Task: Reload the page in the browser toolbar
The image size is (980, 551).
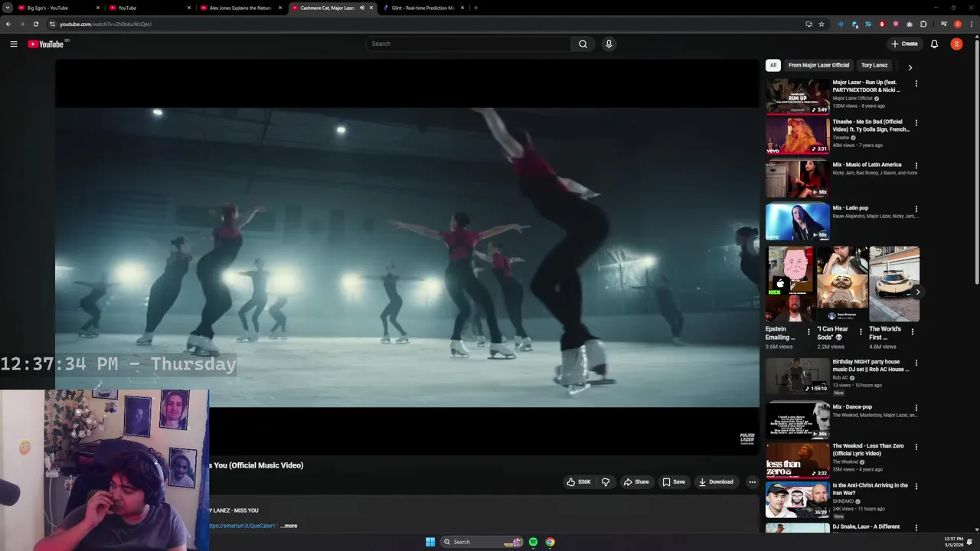Action: coord(36,24)
